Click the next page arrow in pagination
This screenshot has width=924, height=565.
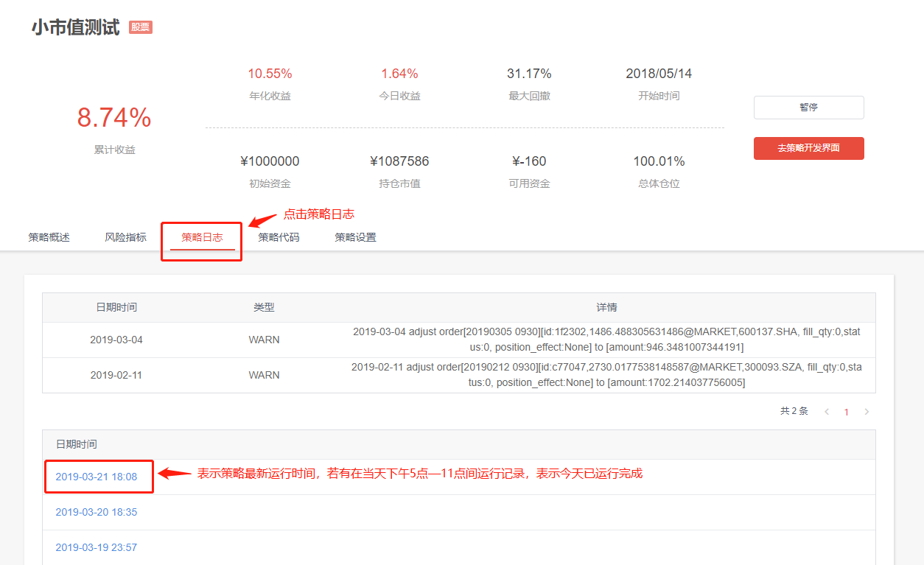pyautogui.click(x=867, y=412)
